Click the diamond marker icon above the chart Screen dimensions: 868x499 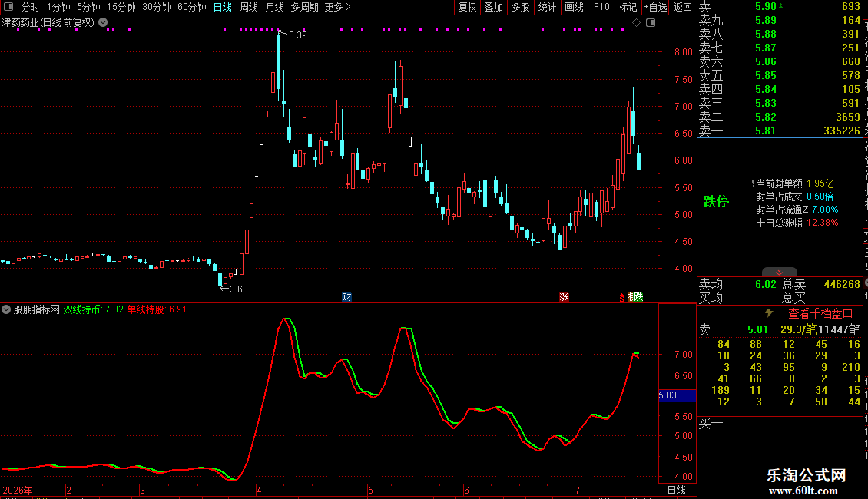(x=637, y=23)
